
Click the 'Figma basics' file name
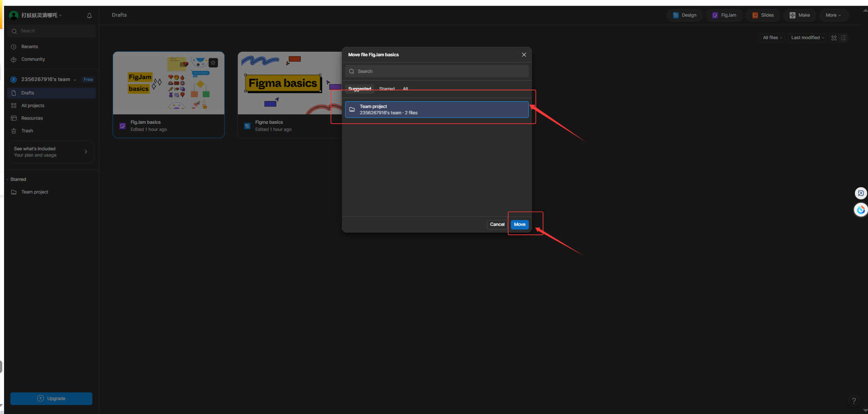click(269, 122)
